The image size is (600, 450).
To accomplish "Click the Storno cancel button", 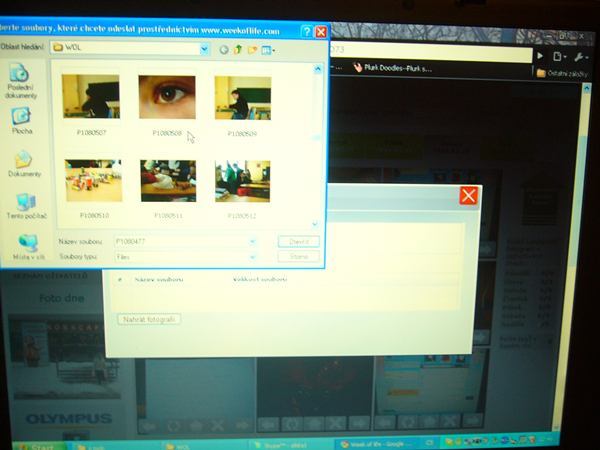I will (x=299, y=256).
